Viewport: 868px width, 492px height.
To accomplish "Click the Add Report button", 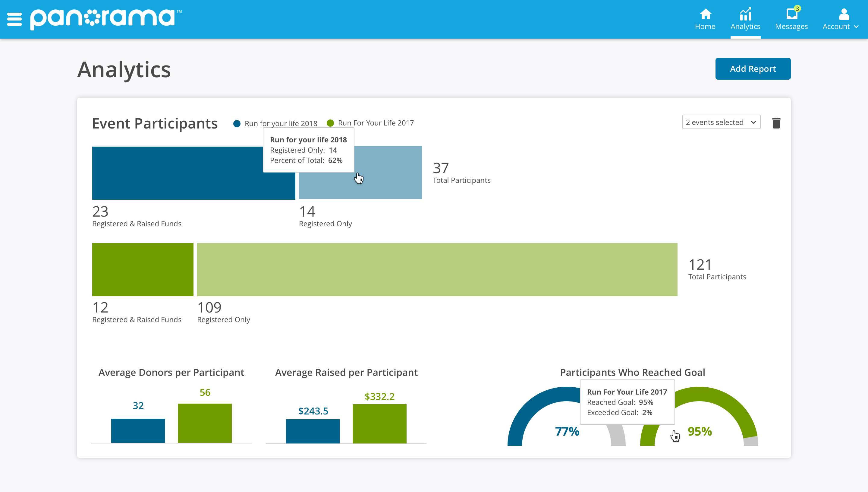I will pyautogui.click(x=753, y=68).
